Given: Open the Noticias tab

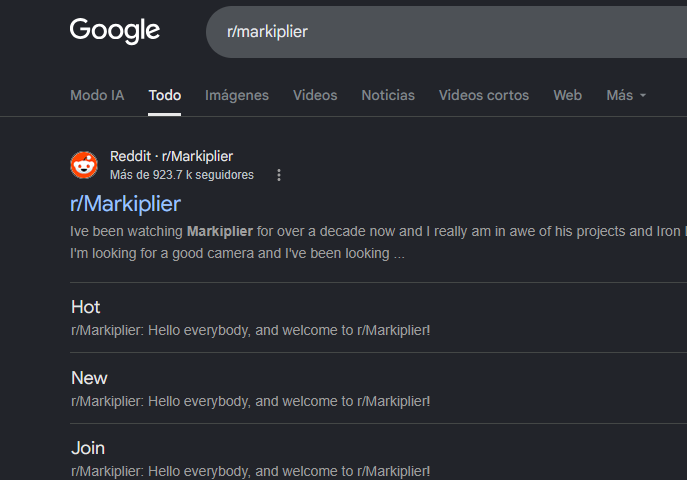Looking at the screenshot, I should click(388, 95).
